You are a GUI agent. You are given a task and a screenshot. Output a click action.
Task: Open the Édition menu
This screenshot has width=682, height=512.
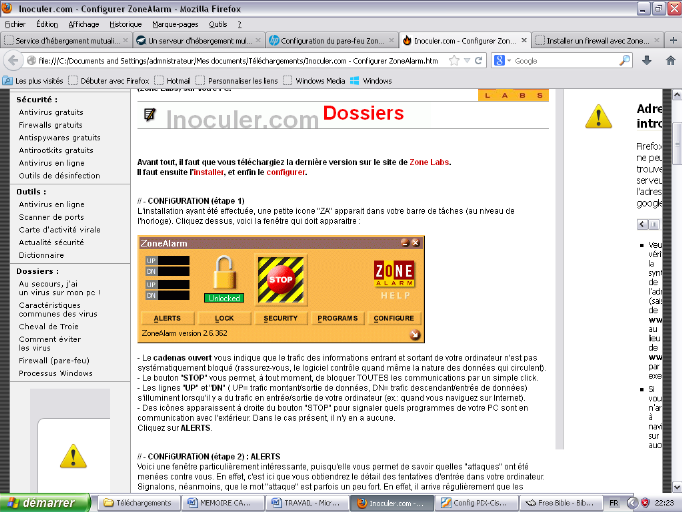pyautogui.click(x=47, y=24)
